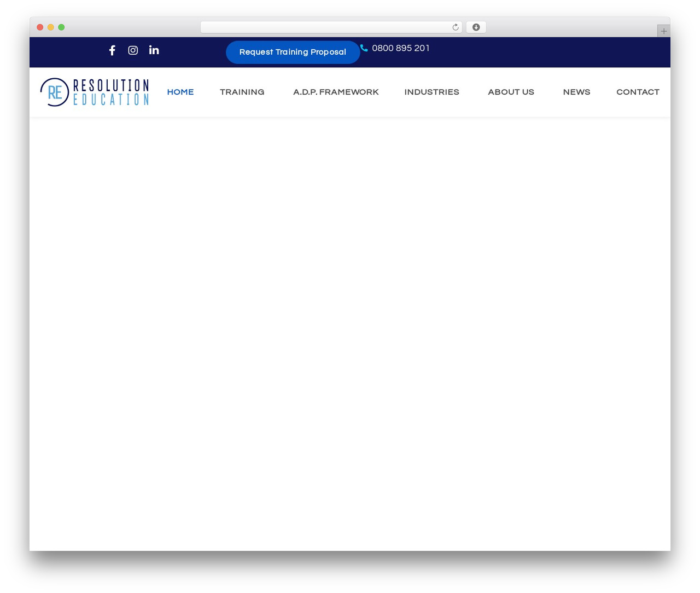The width and height of the screenshot is (700, 593).
Task: Click the Resolution Education logo
Action: (x=94, y=92)
